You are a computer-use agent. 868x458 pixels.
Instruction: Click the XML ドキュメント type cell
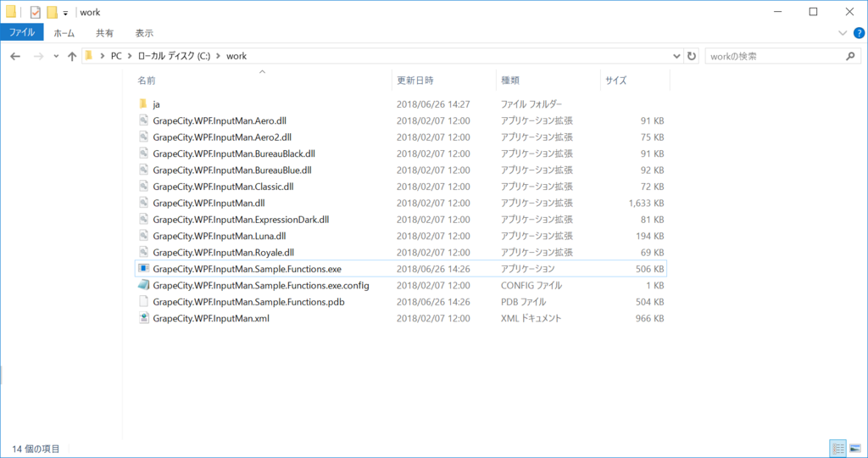531,318
